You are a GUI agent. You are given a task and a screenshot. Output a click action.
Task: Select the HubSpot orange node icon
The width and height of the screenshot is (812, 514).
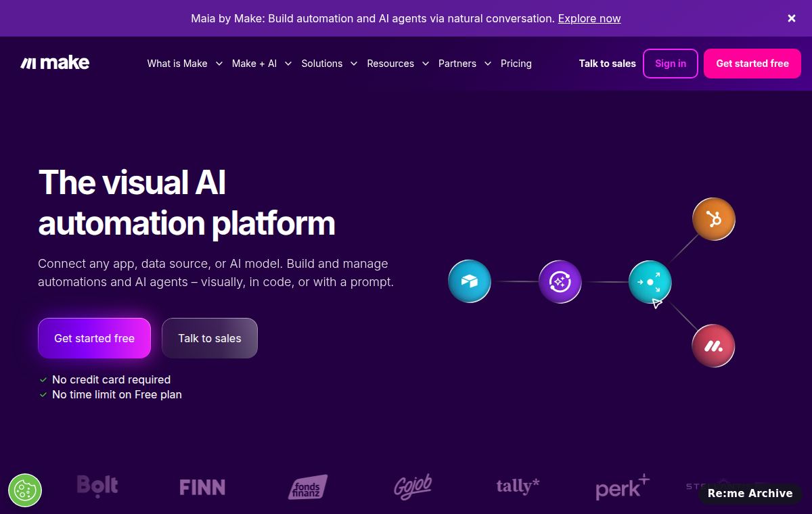[714, 219]
